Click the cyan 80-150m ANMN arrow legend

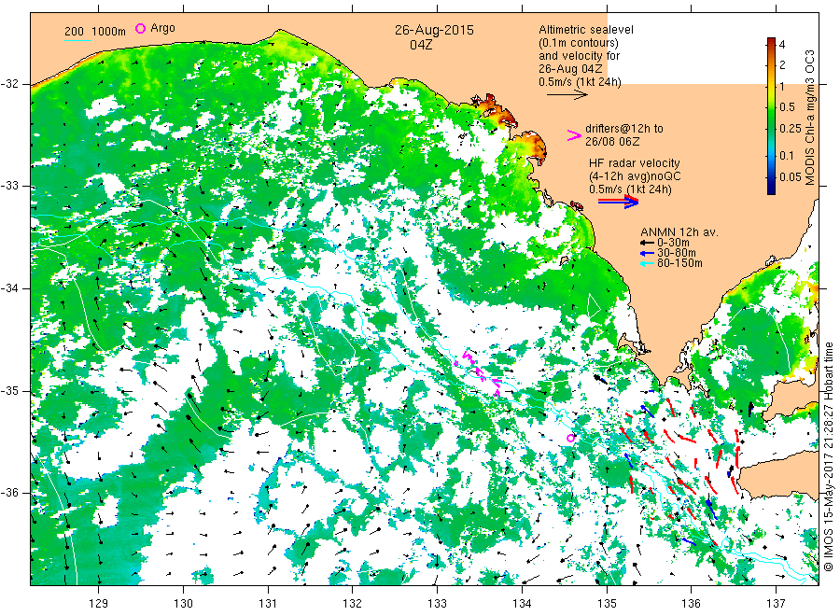tap(647, 263)
